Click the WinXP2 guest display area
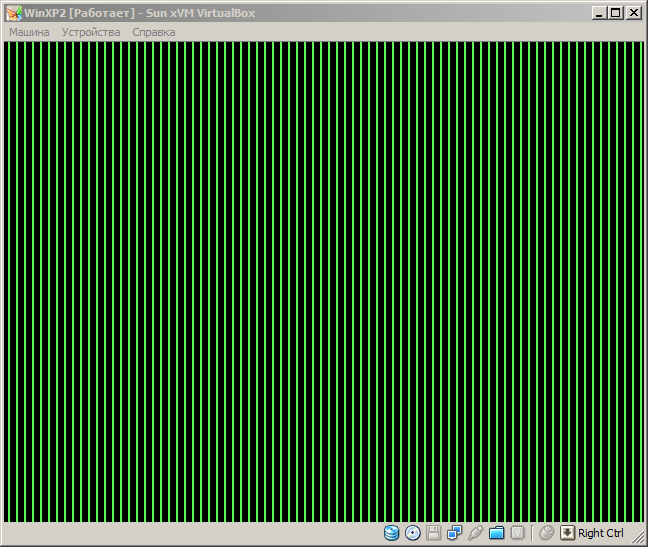The width and height of the screenshot is (648, 547). tap(324, 282)
